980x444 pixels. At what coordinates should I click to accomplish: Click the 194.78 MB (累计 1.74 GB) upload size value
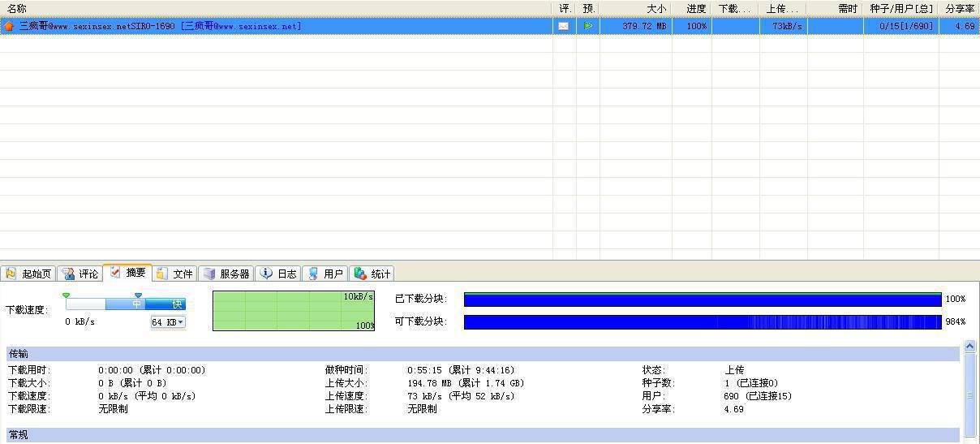click(x=466, y=383)
